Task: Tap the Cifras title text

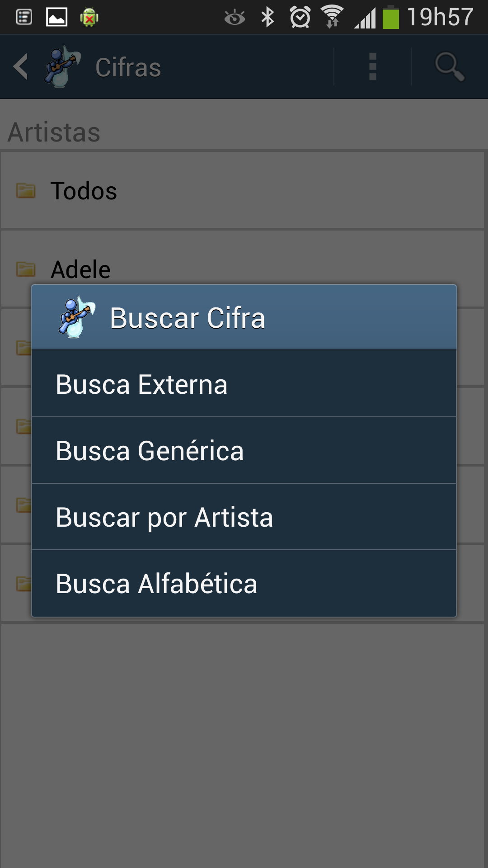Action: [x=128, y=67]
